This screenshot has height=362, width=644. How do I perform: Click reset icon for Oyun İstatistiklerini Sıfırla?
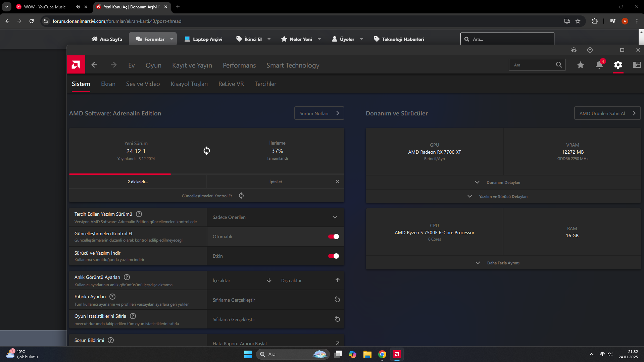tap(338, 319)
